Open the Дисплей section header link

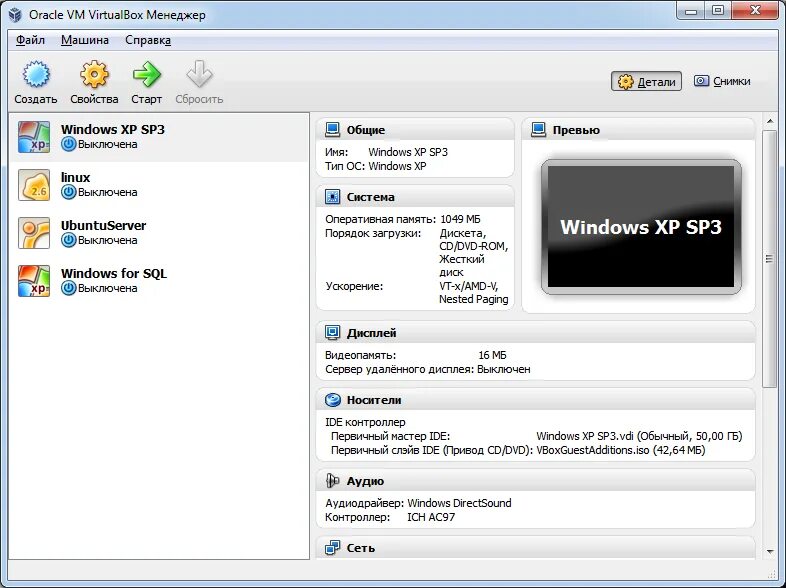[371, 333]
